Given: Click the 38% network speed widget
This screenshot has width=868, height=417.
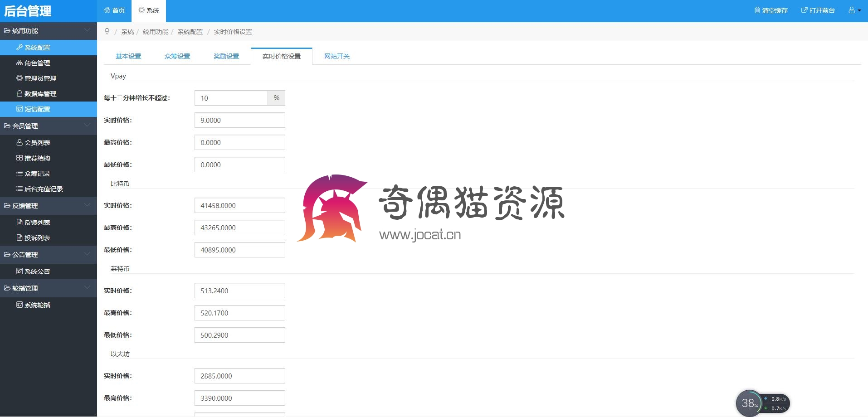Looking at the screenshot, I should 762,403.
